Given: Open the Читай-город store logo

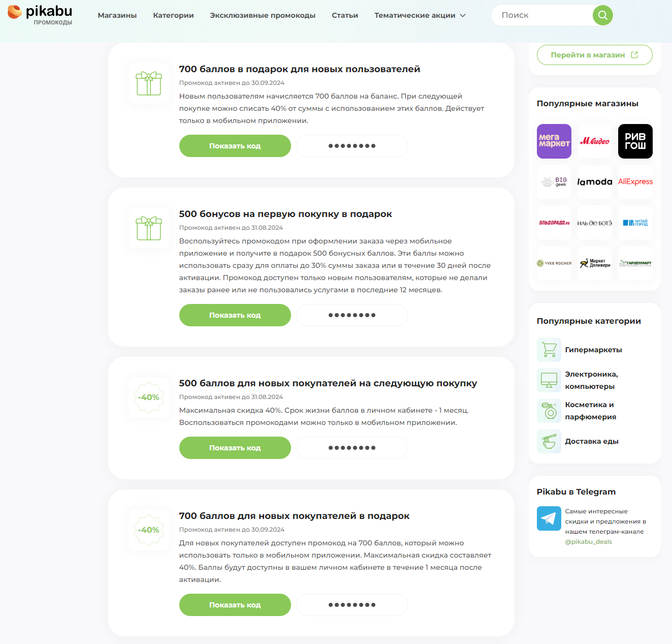Looking at the screenshot, I should click(x=635, y=223).
